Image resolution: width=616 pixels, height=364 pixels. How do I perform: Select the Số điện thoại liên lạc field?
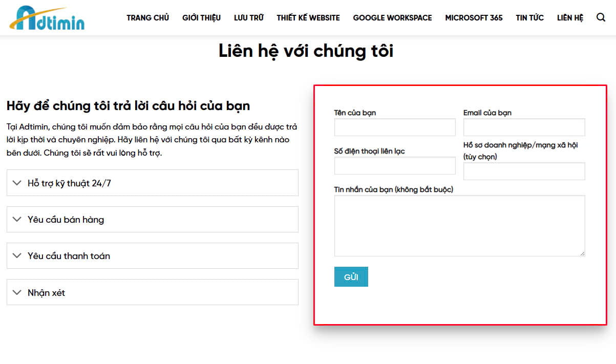(x=395, y=166)
